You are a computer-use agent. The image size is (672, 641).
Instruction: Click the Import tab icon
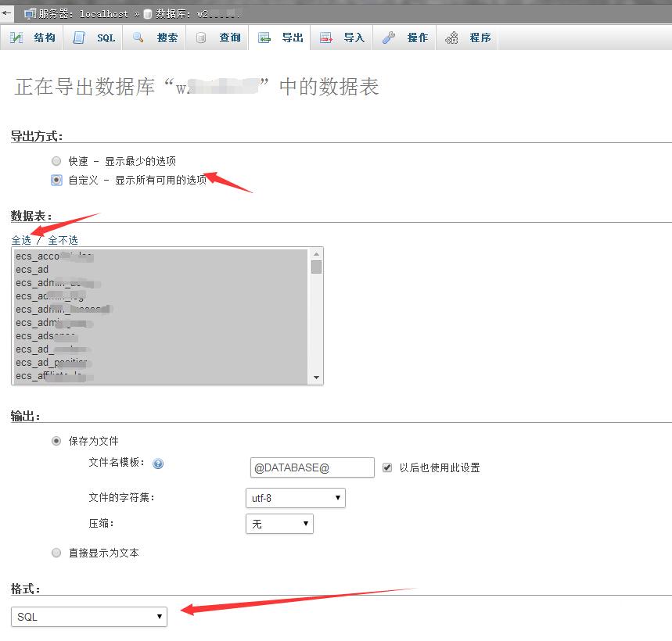(x=326, y=38)
